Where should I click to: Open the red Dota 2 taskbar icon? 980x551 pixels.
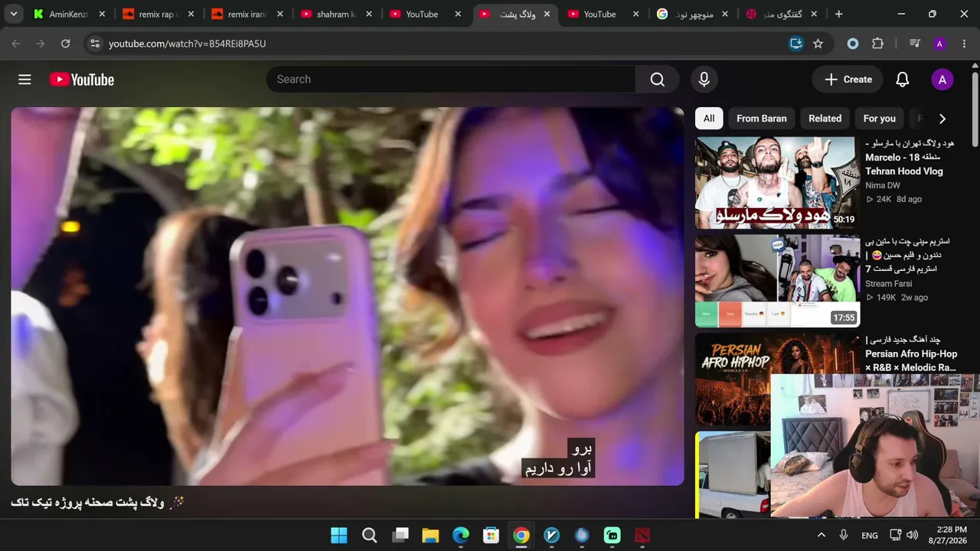click(642, 536)
